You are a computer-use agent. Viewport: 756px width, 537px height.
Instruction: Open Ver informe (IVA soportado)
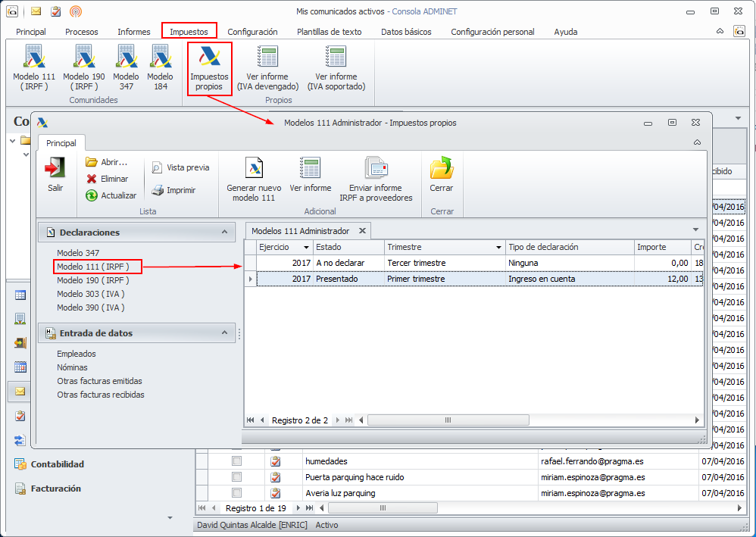click(x=336, y=68)
